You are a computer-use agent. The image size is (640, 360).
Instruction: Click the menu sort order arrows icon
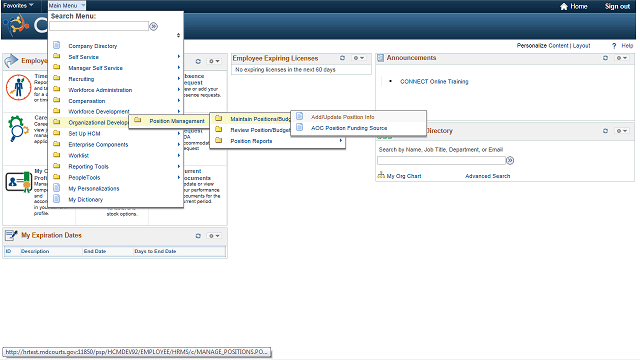(x=178, y=36)
